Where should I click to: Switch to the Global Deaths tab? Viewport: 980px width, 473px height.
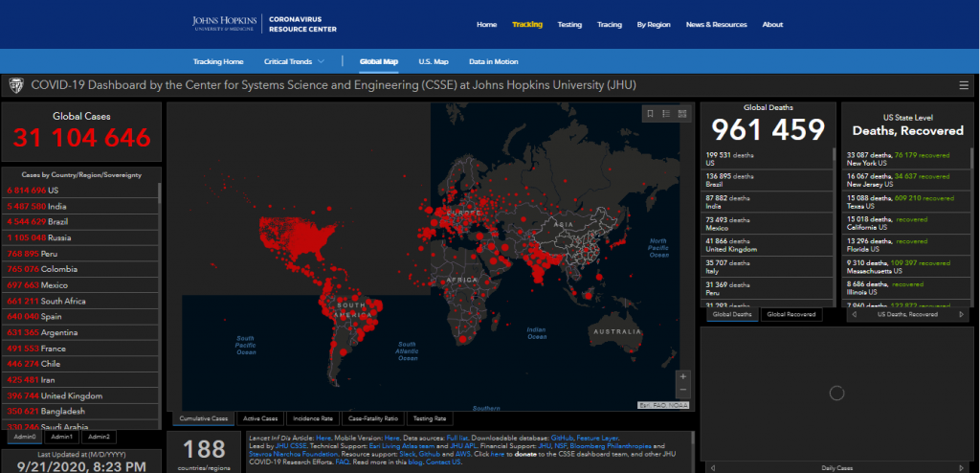click(x=732, y=314)
